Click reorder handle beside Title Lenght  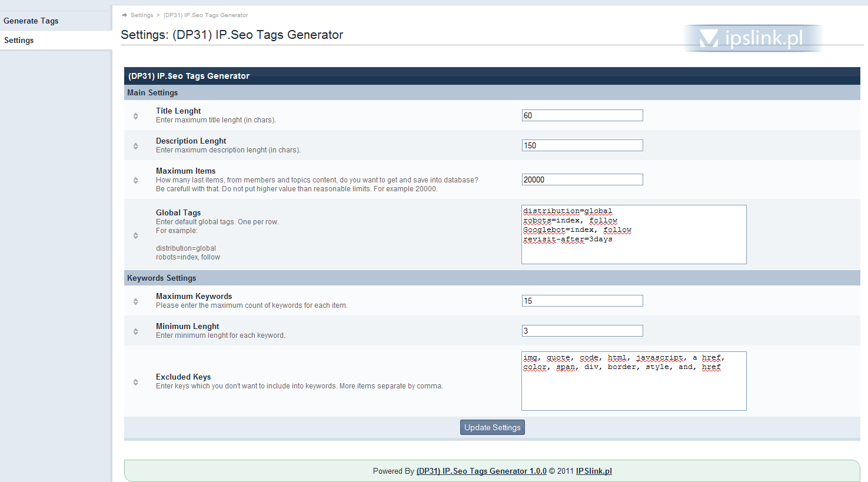click(135, 116)
